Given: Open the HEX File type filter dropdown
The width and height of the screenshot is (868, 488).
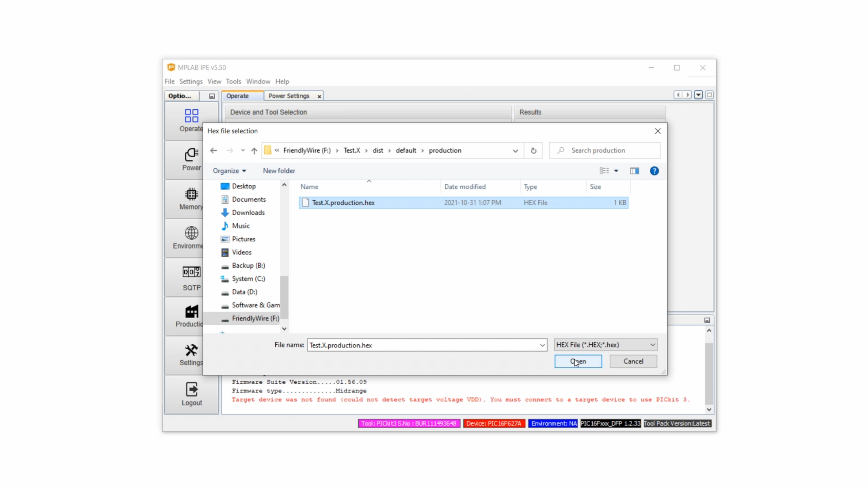Looking at the screenshot, I should [606, 345].
